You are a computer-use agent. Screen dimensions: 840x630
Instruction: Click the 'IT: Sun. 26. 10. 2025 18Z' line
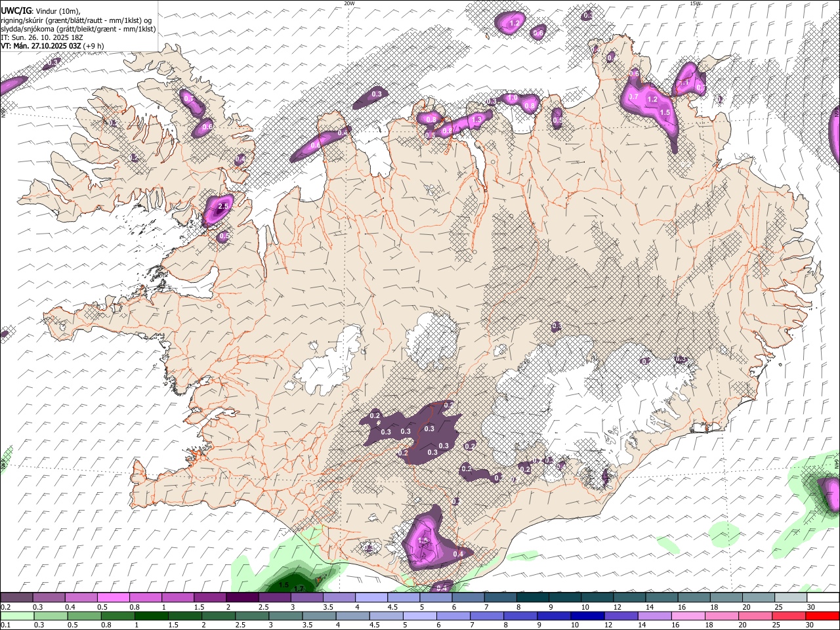[41, 37]
